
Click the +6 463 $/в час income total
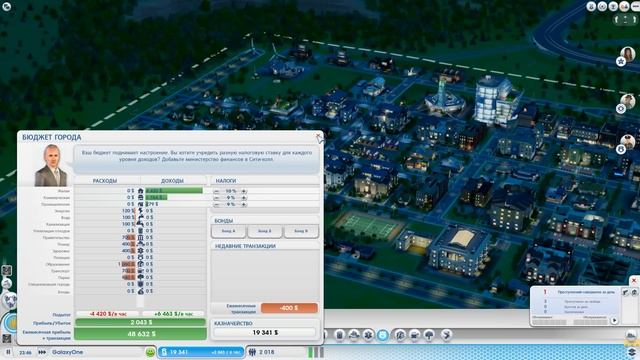click(x=173, y=314)
